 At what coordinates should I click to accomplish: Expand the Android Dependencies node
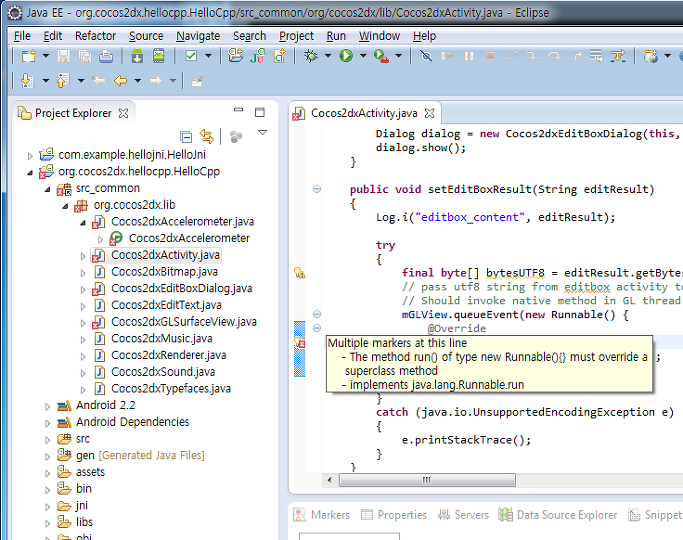[47, 423]
